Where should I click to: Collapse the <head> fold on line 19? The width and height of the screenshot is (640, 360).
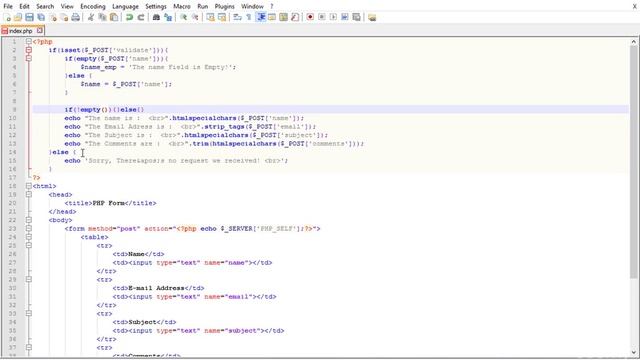(29, 195)
